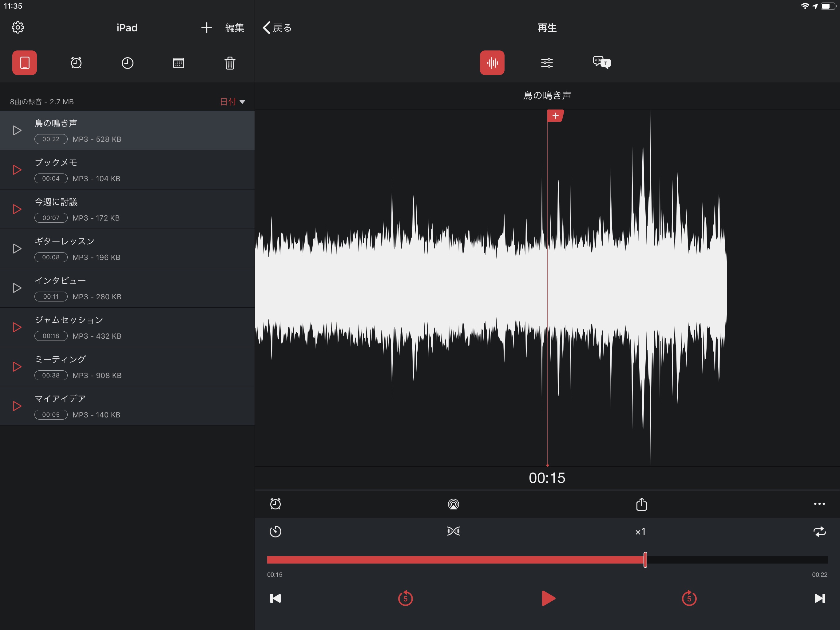
Task: Select the マイアイデア row title
Action: (60, 399)
